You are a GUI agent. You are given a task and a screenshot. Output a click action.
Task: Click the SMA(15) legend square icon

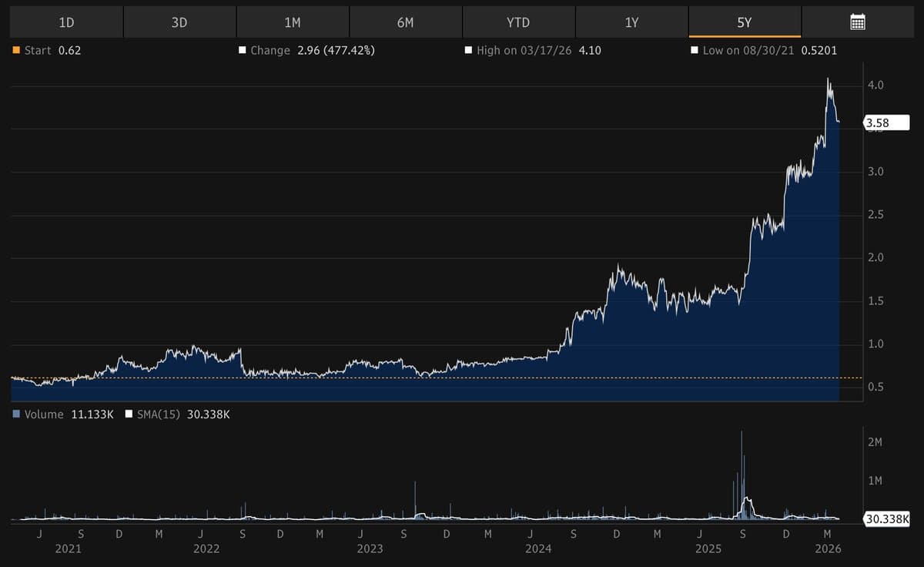(x=129, y=414)
